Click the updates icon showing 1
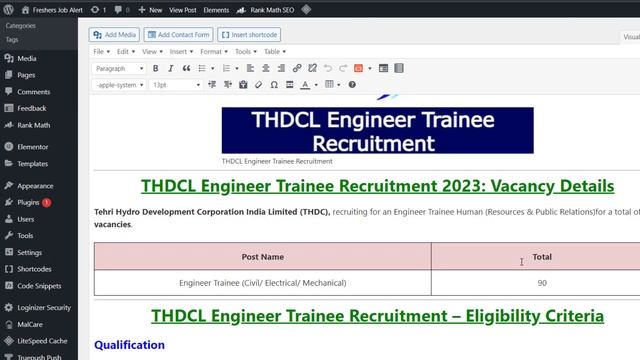Viewport: 640px width, 360px height. [98, 10]
